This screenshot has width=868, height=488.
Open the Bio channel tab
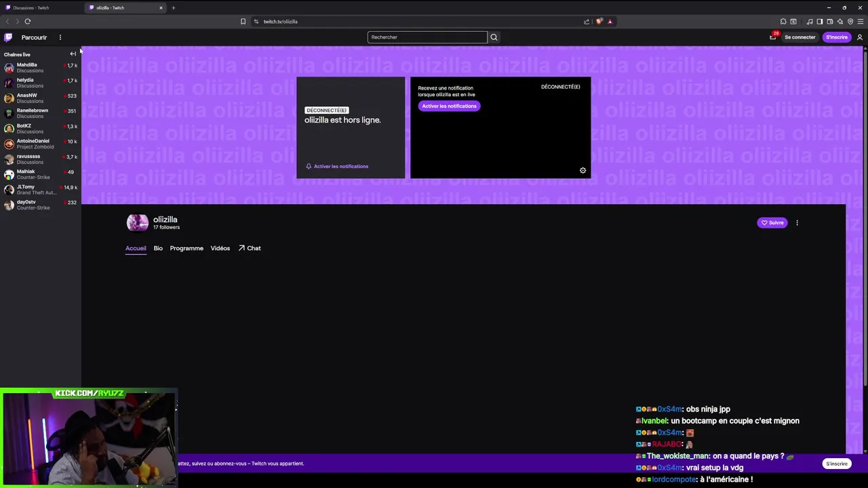coord(158,248)
